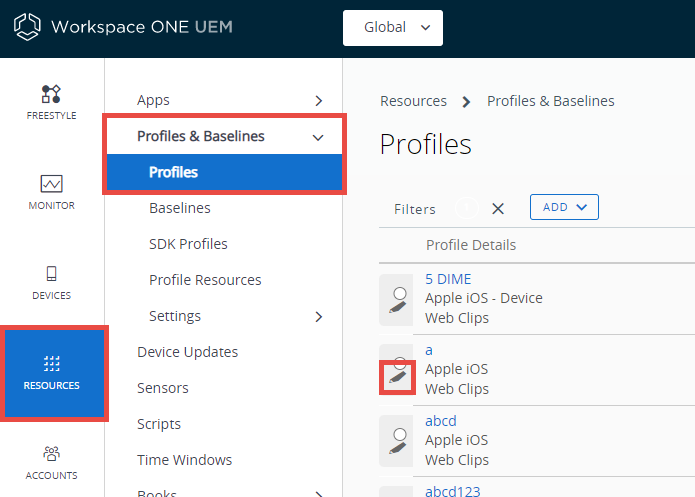This screenshot has width=695, height=497.
Task: Select Profiles in the side menu
Action: click(x=224, y=172)
